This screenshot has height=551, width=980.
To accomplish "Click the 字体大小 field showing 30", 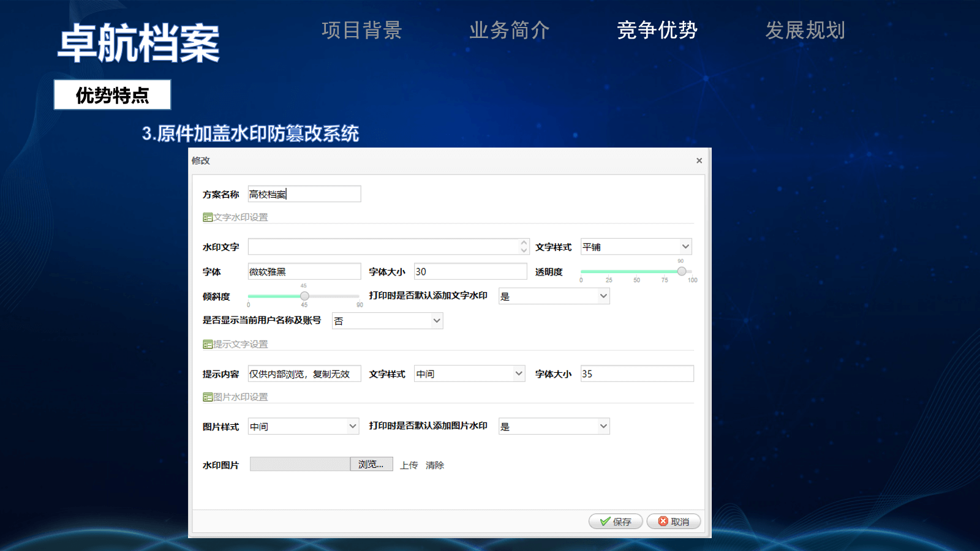I will (x=470, y=271).
